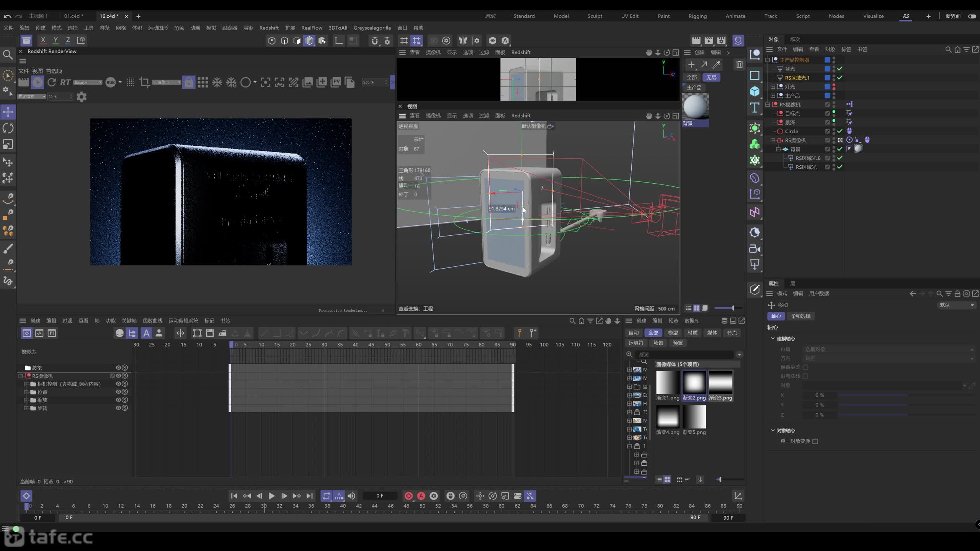Toggle the 保留更改 checkbox
The width and height of the screenshot is (980, 551).
805,367
